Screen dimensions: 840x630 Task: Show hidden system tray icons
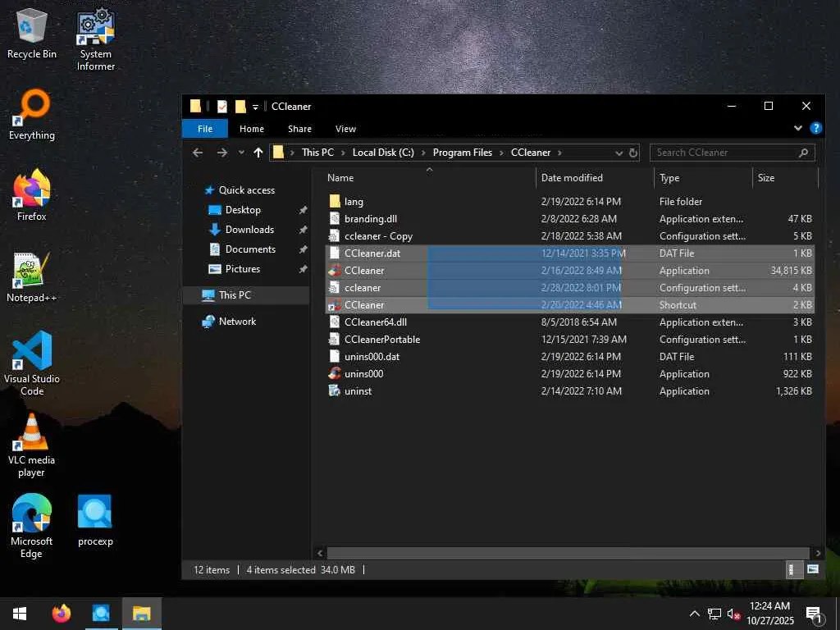click(x=694, y=614)
